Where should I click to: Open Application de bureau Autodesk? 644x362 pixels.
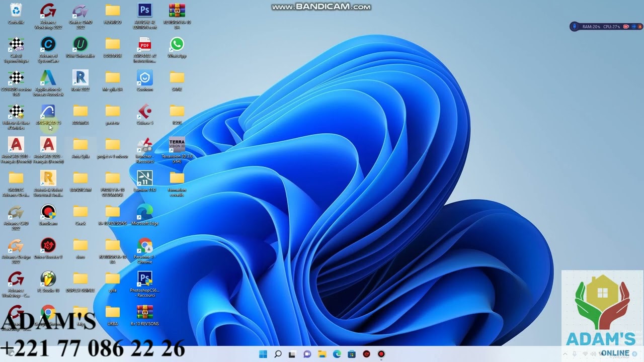click(x=48, y=83)
